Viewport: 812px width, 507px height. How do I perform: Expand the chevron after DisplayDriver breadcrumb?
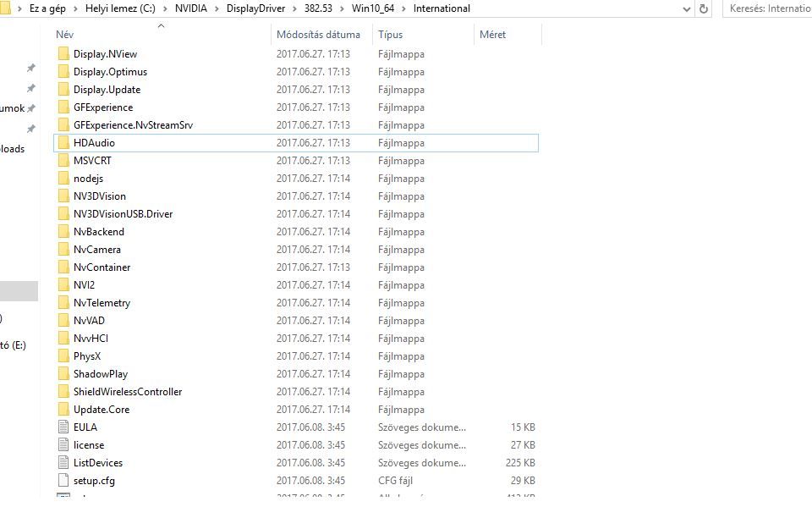(294, 8)
